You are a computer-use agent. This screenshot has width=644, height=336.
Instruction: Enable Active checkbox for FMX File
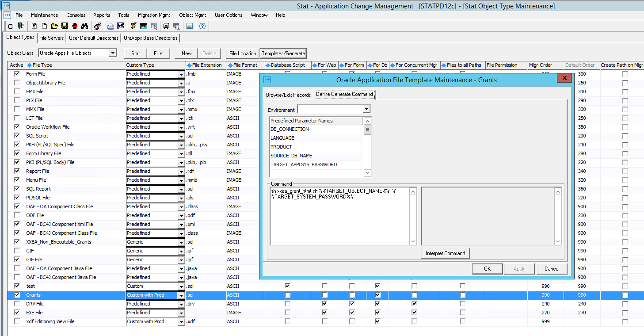point(17,92)
